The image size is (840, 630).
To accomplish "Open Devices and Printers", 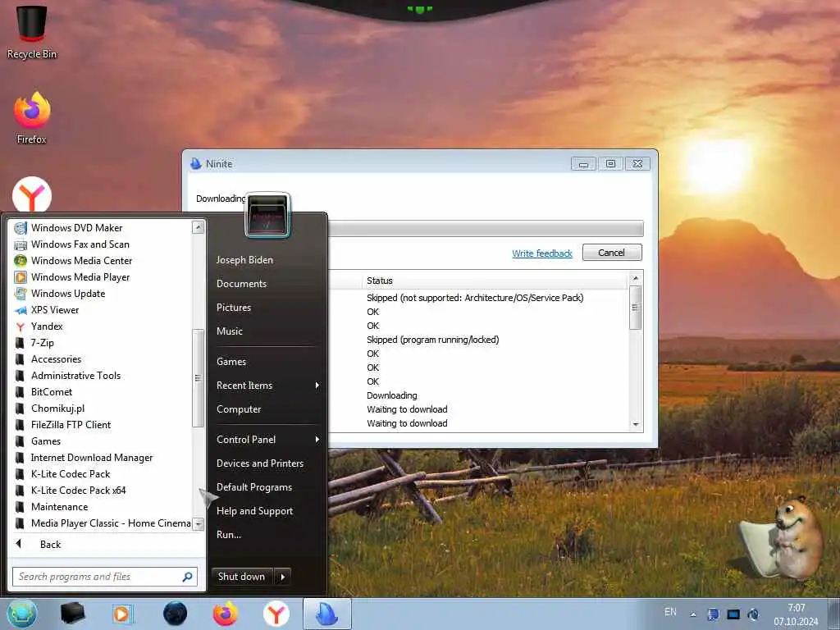I will [x=260, y=463].
